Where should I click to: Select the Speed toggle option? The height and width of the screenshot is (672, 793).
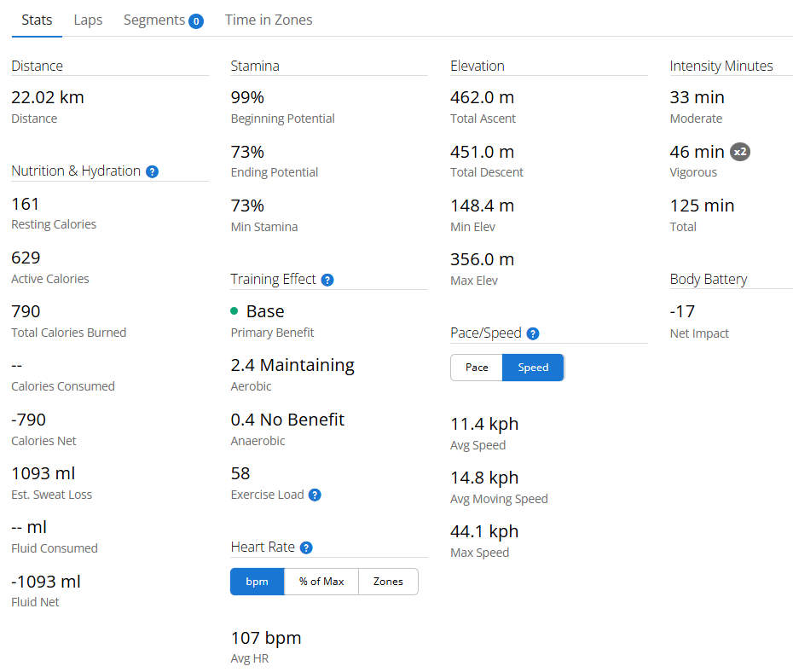click(533, 368)
